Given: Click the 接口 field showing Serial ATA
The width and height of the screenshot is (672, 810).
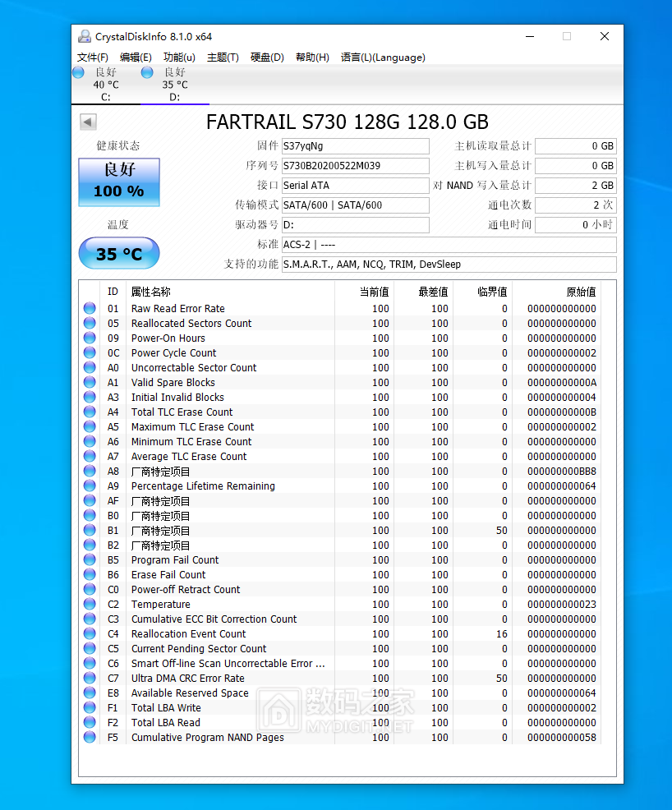Looking at the screenshot, I should point(356,186).
